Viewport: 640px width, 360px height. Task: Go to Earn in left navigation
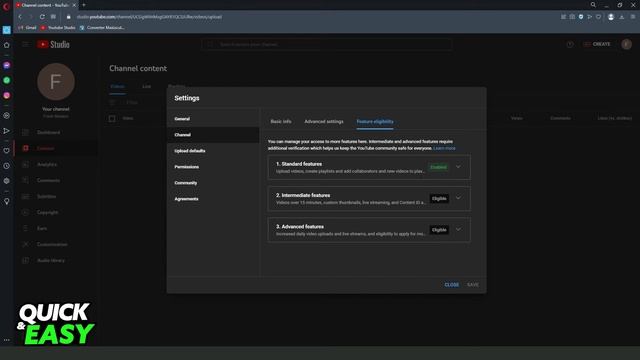(x=42, y=229)
